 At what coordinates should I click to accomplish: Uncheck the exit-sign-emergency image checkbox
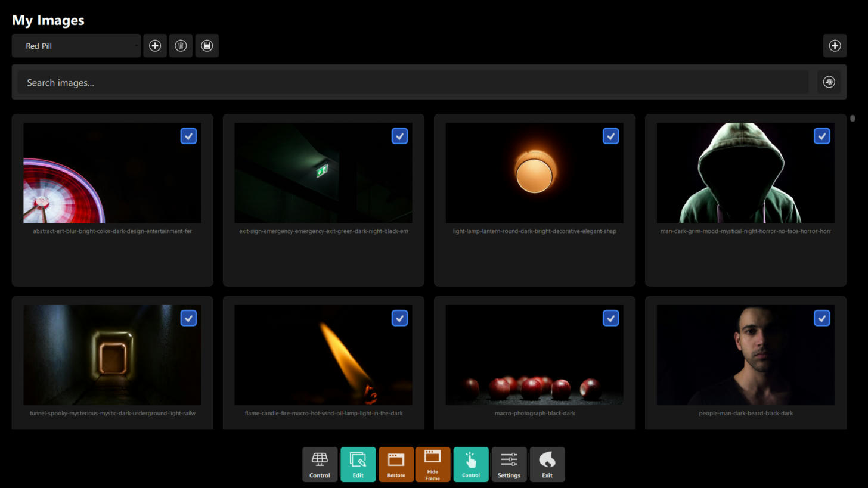point(399,136)
